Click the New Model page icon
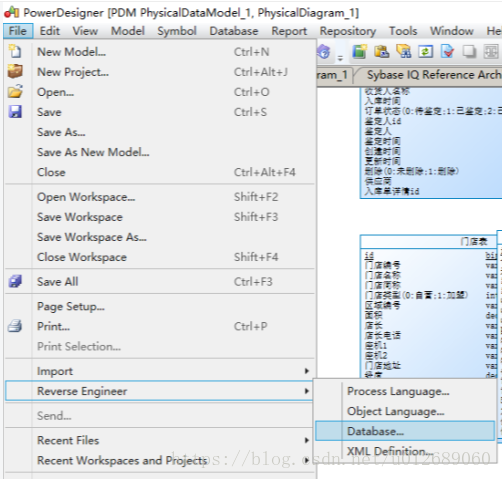 (15, 52)
